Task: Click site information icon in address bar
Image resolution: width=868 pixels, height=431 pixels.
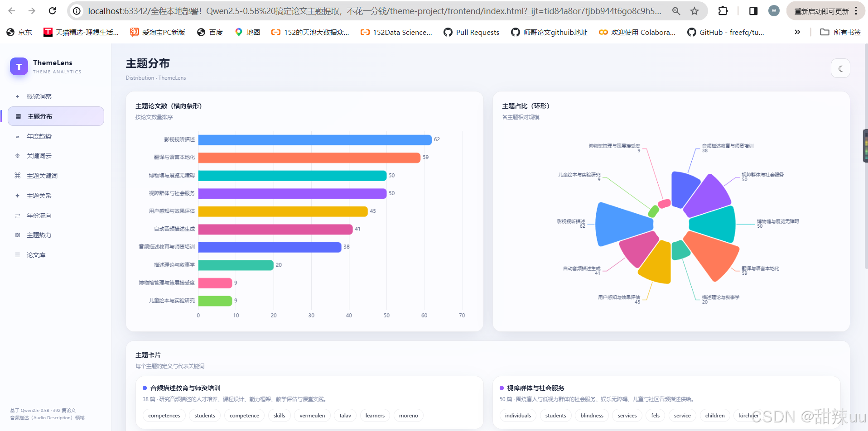Action: coord(77,11)
